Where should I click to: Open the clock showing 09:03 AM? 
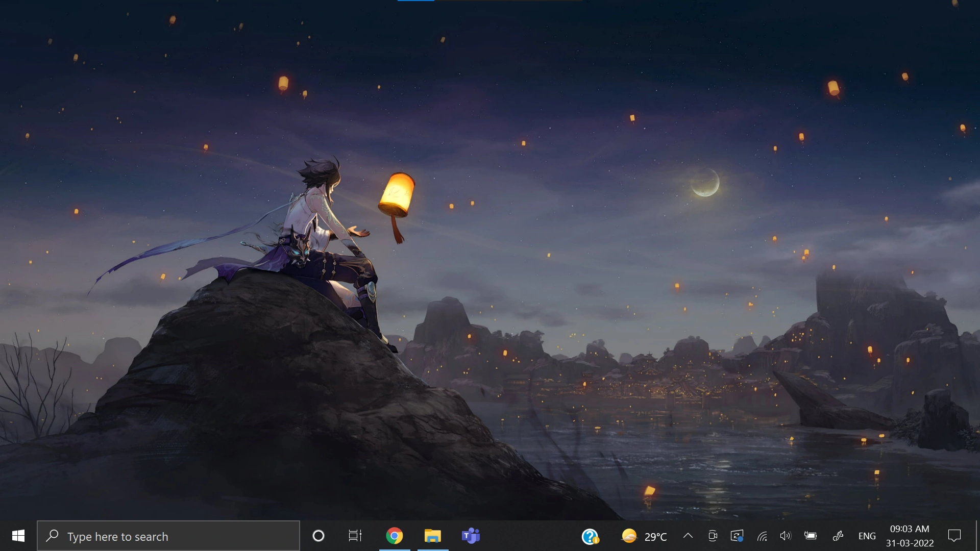click(910, 536)
